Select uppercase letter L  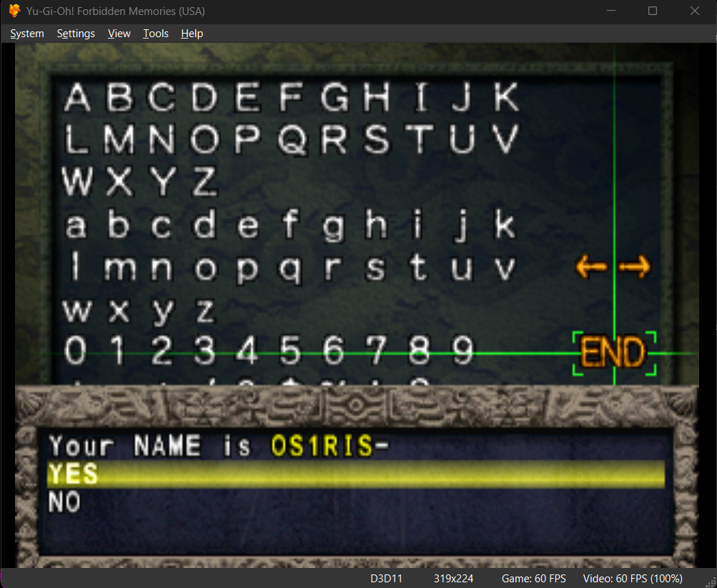pos(76,139)
